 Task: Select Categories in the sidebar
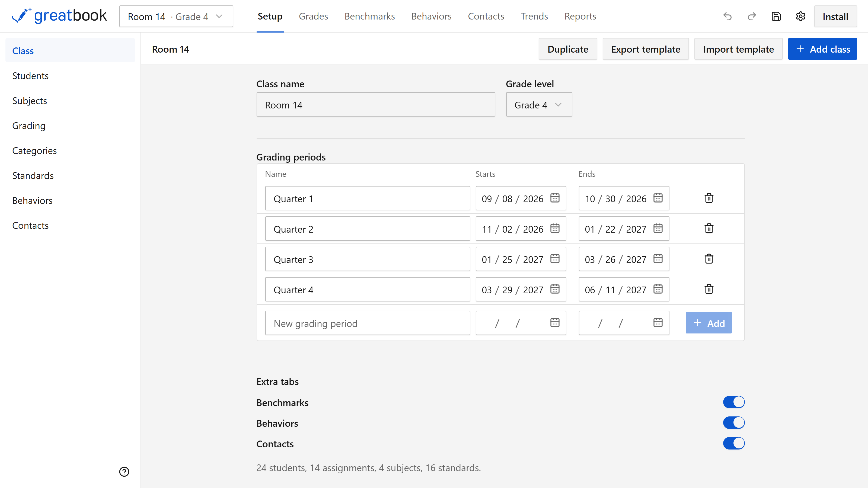[70, 150]
